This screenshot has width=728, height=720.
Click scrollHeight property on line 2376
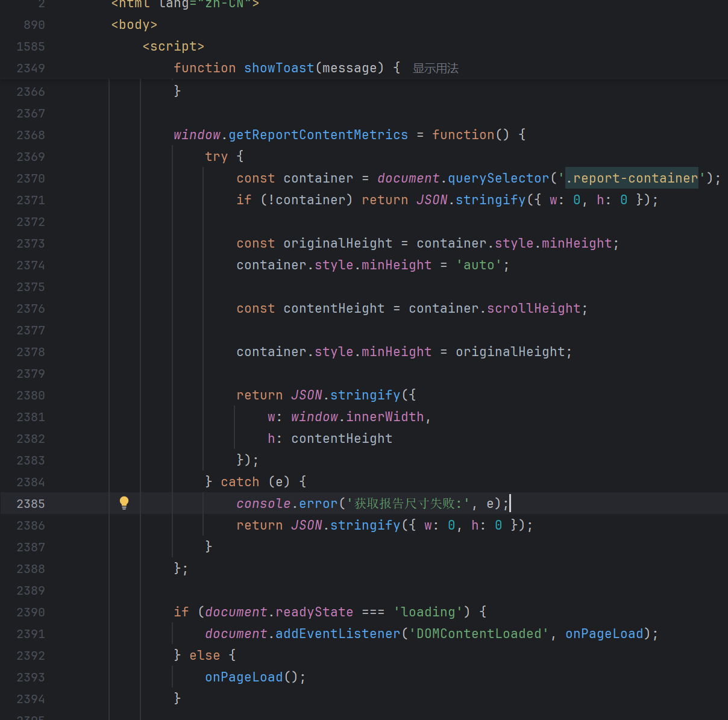pyautogui.click(x=533, y=308)
